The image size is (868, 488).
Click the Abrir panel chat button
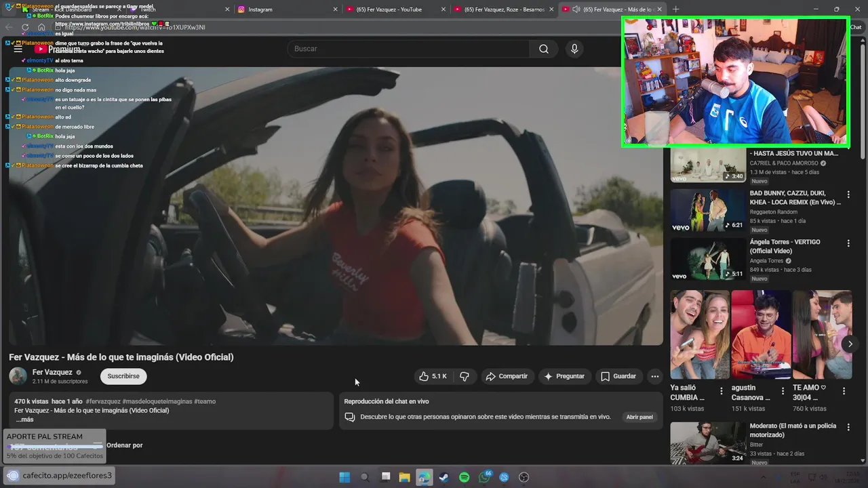(x=639, y=417)
